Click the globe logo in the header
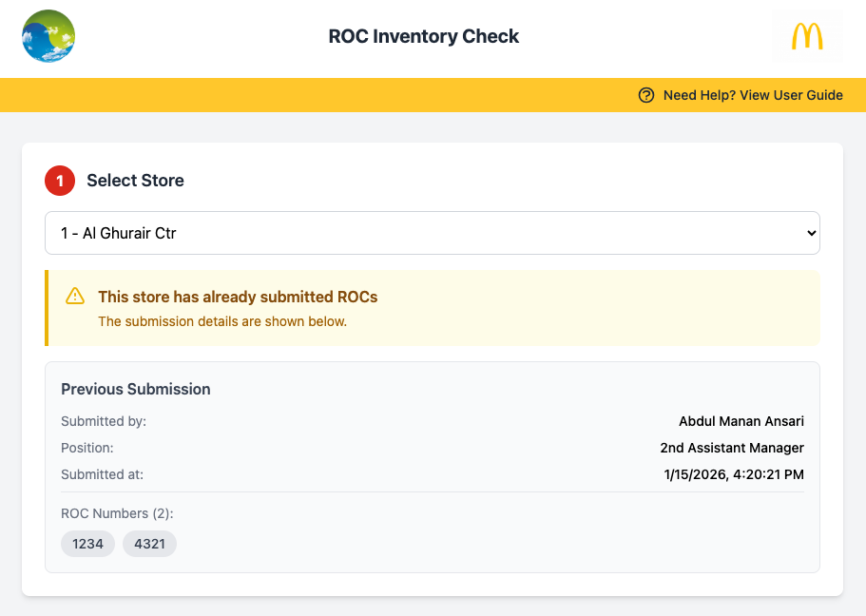The width and height of the screenshot is (866, 616). [x=48, y=36]
